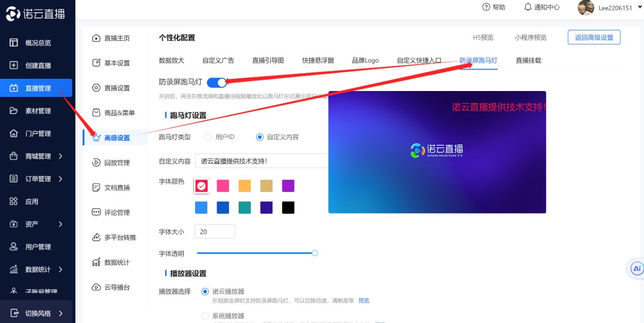Screen dimensions: 644x323
Task: Click the 诺云直播 logo at top left
Action: point(35,13)
